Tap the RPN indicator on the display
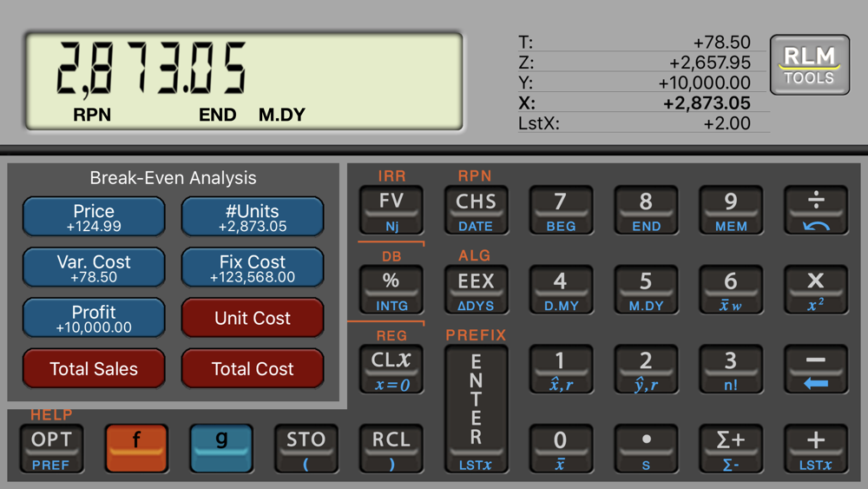The height and width of the screenshot is (489, 868). pos(92,115)
